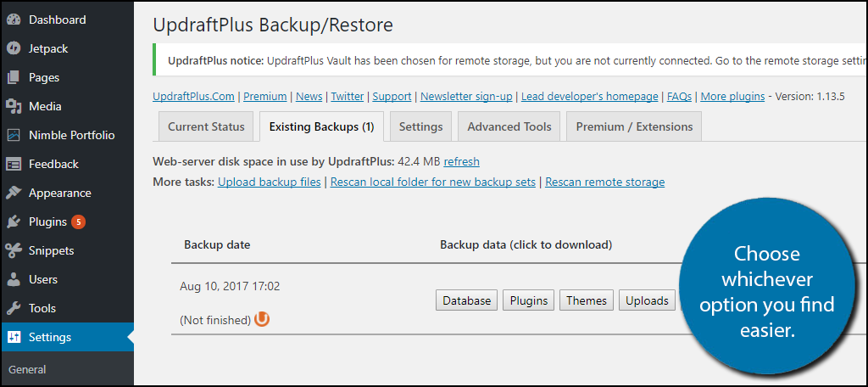This screenshot has height=387, width=868.
Task: Click the Pages icon in sidebar
Action: coord(14,77)
